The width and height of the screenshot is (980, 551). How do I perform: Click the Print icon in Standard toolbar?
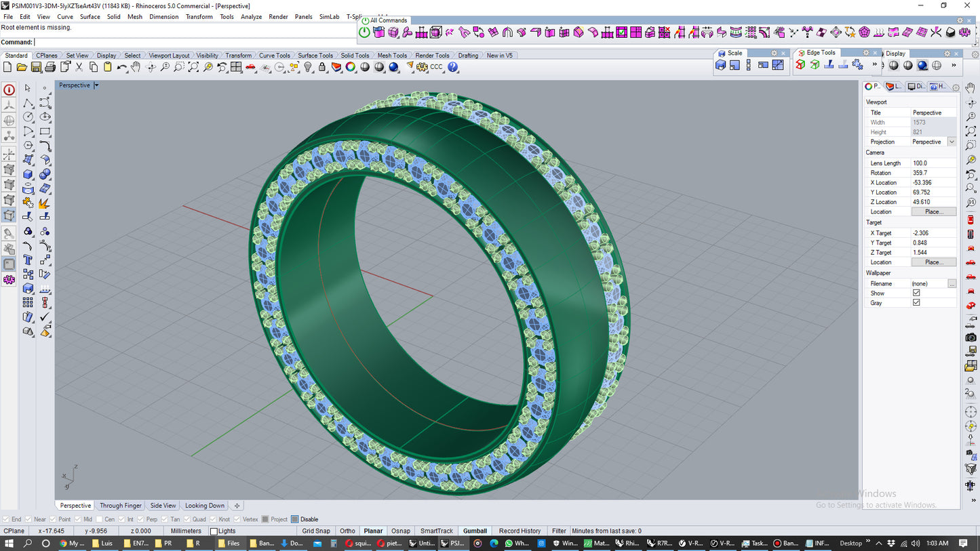50,67
